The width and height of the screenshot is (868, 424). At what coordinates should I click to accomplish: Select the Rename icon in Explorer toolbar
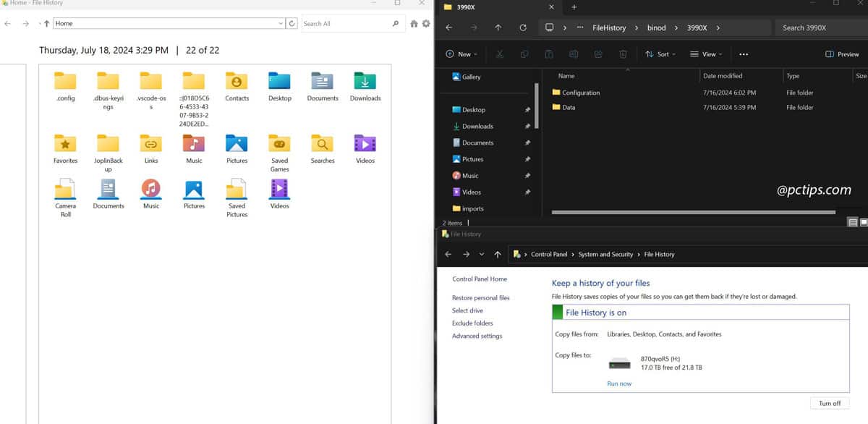574,54
